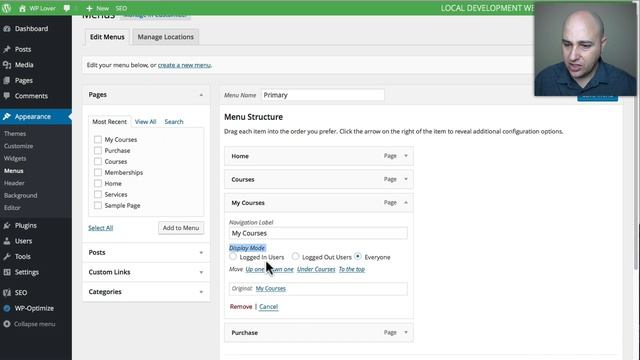Tick the Courses page checkbox
The image size is (640, 360).
98,161
